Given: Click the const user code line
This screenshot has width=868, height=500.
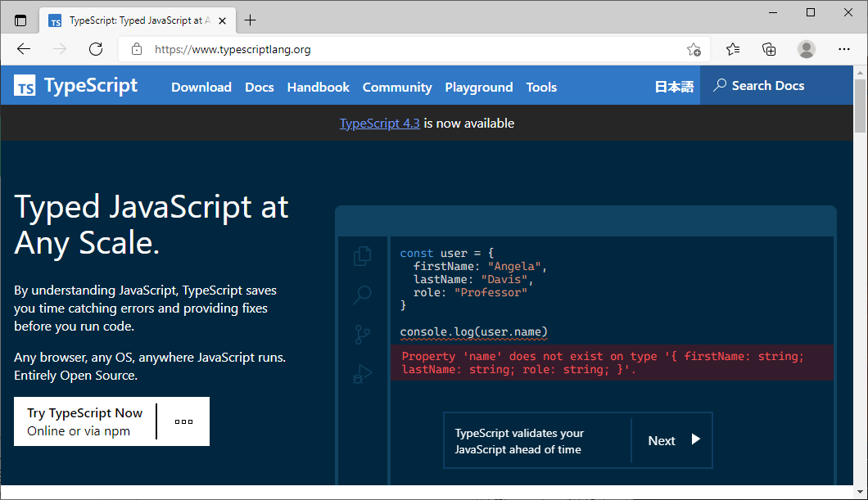Looking at the screenshot, I should pyautogui.click(x=447, y=254).
